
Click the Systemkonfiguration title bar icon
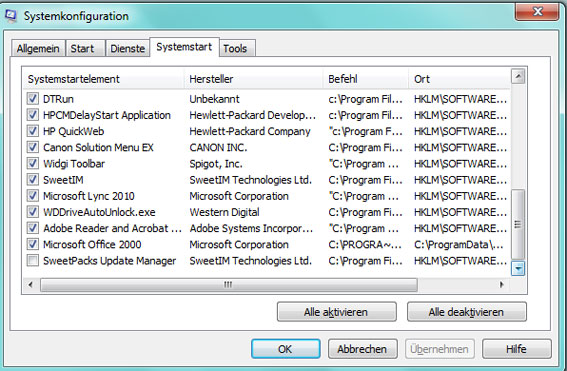click(10, 16)
